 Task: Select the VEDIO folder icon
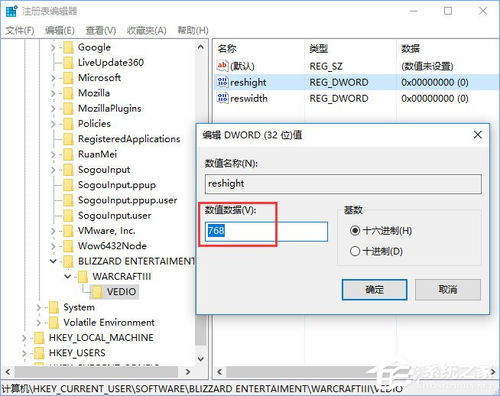[97, 292]
